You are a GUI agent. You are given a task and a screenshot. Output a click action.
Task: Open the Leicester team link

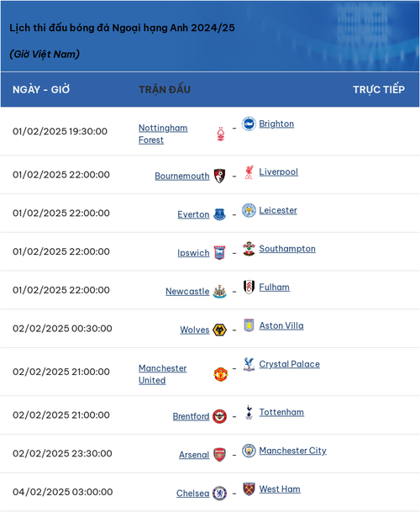click(x=278, y=210)
